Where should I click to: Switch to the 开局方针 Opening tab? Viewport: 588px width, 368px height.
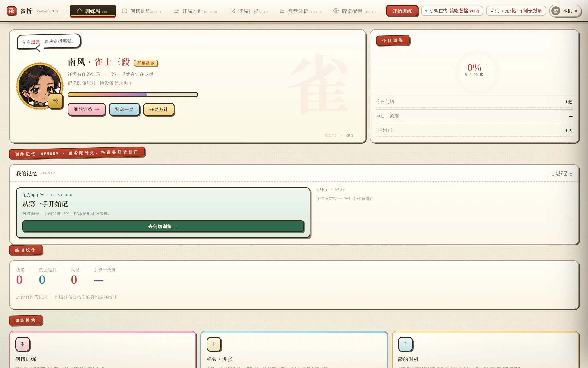196,11
